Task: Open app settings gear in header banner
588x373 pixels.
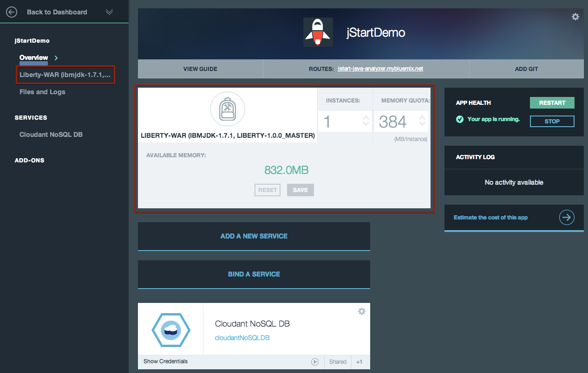Action: point(575,17)
